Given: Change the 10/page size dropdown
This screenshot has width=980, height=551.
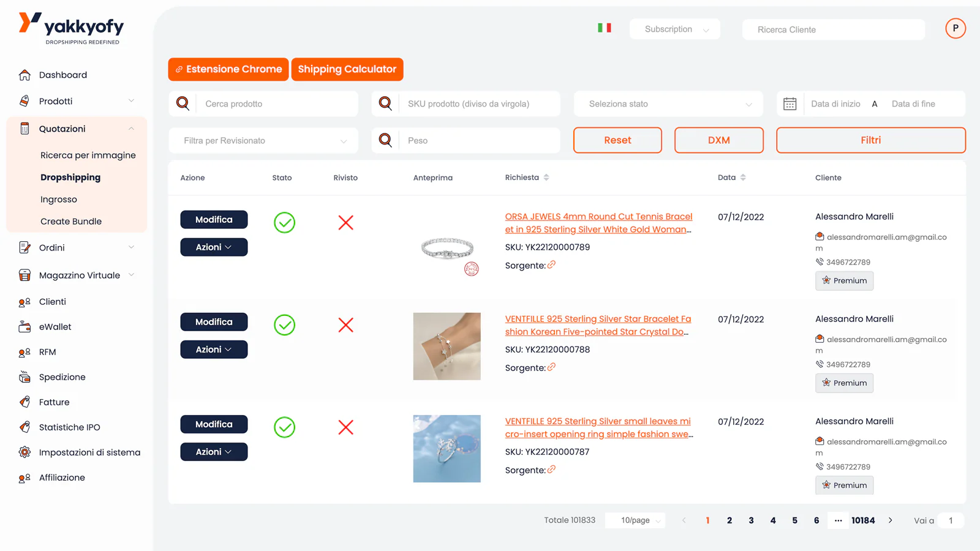Looking at the screenshot, I should pos(635,520).
